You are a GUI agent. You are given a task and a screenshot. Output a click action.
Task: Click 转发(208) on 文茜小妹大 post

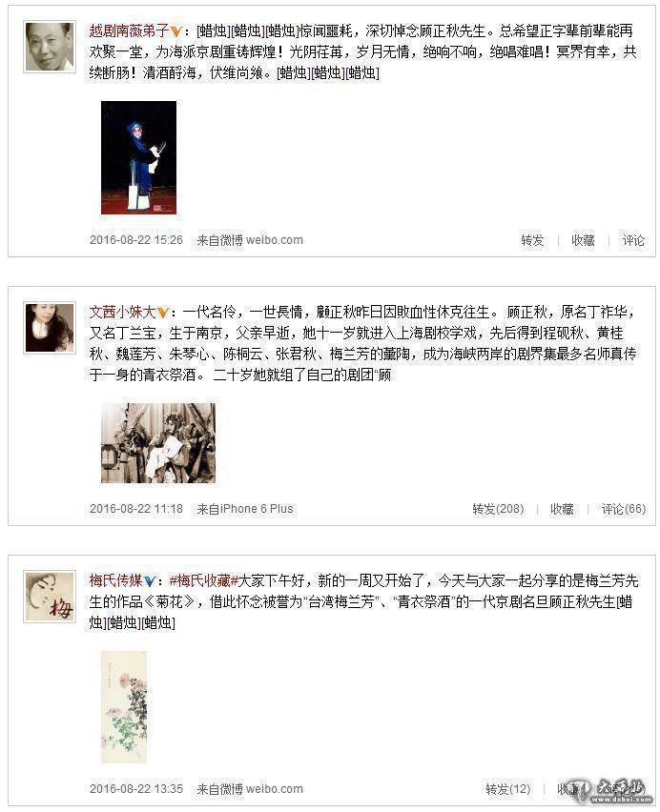point(498,509)
